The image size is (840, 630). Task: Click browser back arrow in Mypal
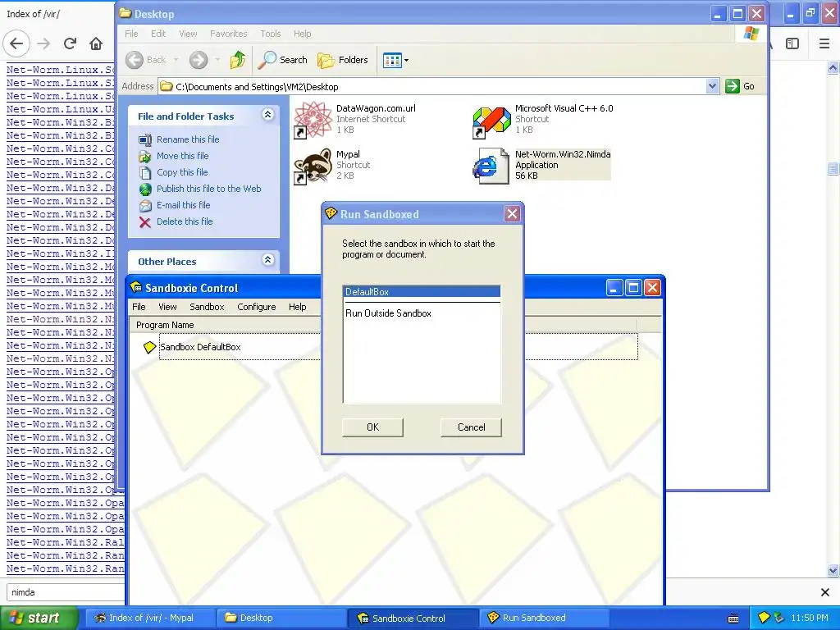(16, 43)
